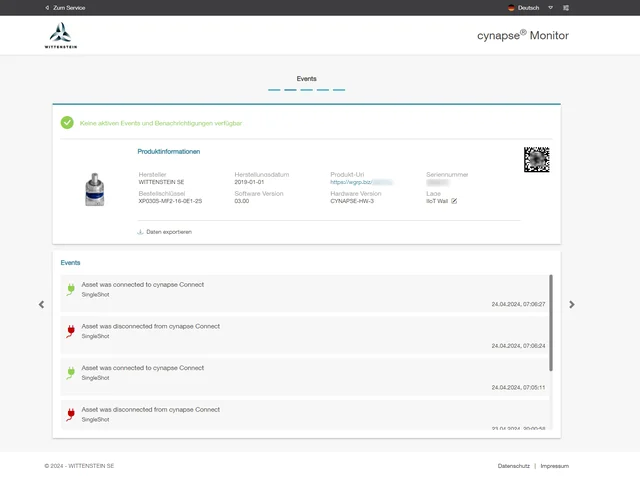640x480 pixels.
Task: Expand language list via dropdown arrow
Action: point(550,7)
